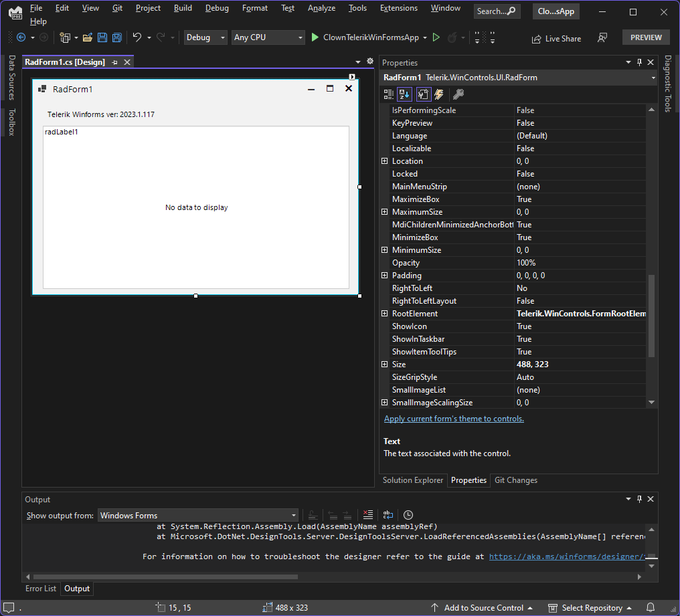Open the Extensions menu
The width and height of the screenshot is (680, 616).
click(398, 8)
